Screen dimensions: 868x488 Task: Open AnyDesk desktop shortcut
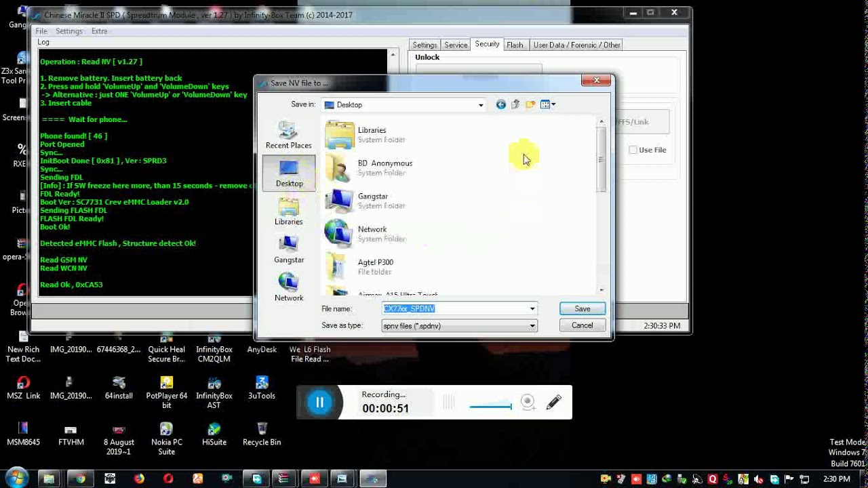click(262, 344)
